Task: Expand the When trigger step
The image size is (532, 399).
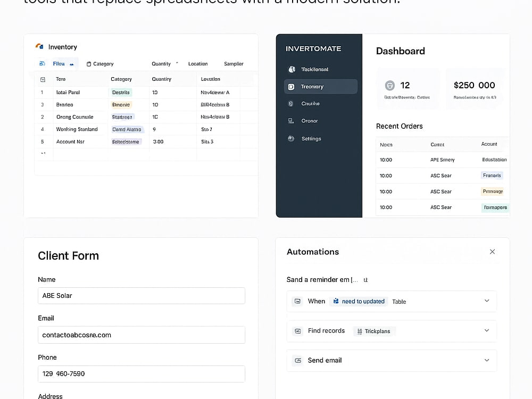Action: tap(487, 301)
